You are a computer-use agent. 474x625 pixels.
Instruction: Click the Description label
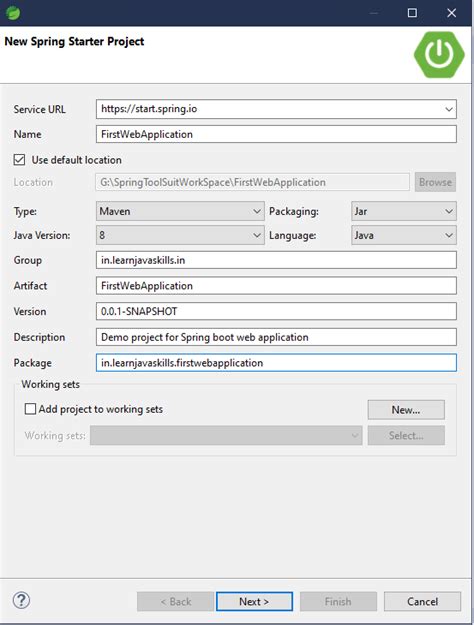[39, 337]
